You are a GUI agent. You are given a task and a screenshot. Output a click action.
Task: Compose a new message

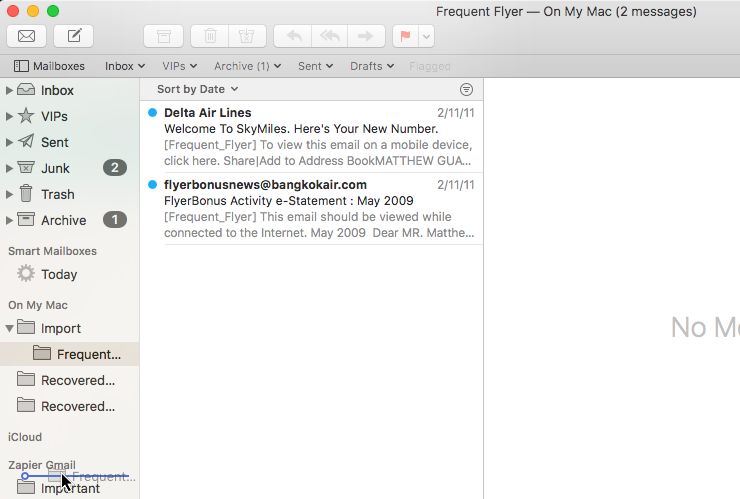[x=73, y=36]
